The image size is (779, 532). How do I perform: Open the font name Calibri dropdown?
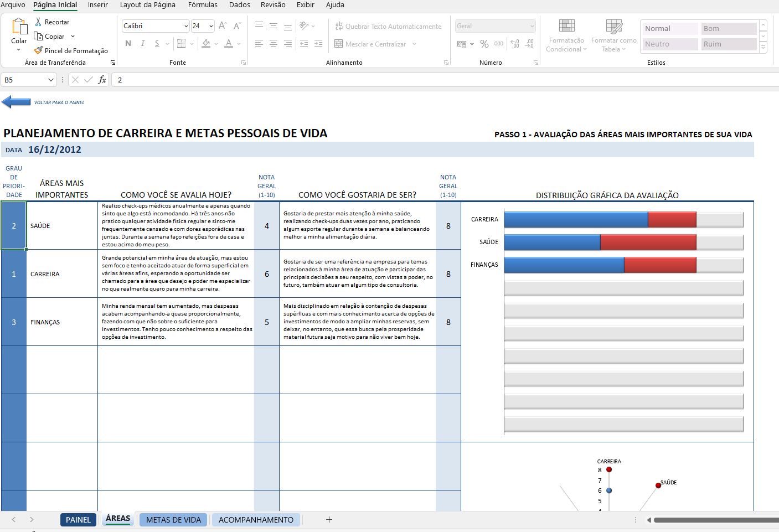tap(186, 26)
